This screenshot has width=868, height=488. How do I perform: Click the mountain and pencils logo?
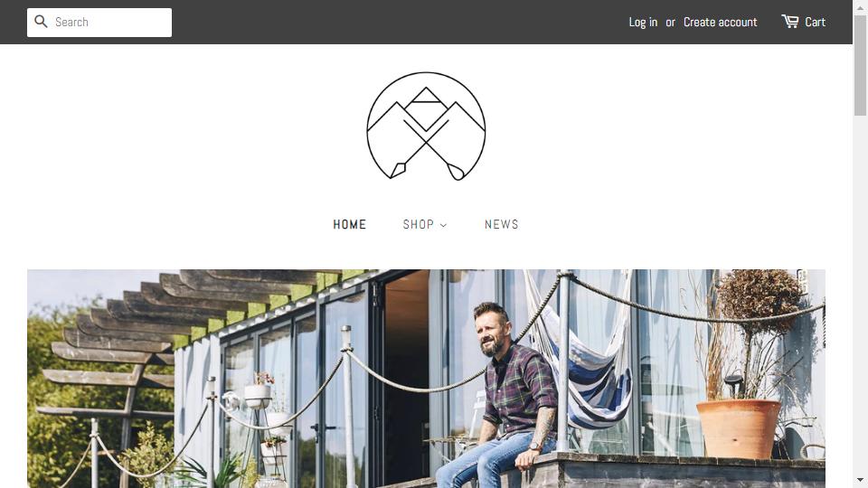[426, 127]
